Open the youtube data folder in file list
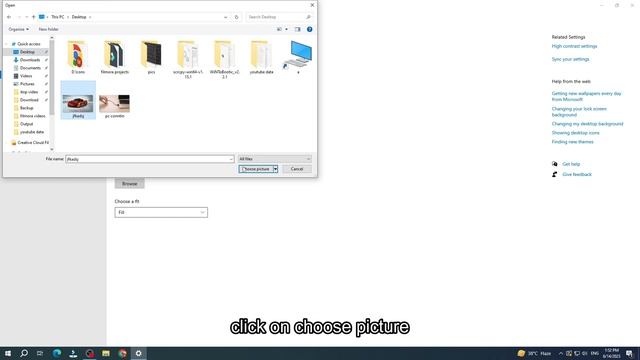This screenshot has width=640, height=360. tap(261, 57)
